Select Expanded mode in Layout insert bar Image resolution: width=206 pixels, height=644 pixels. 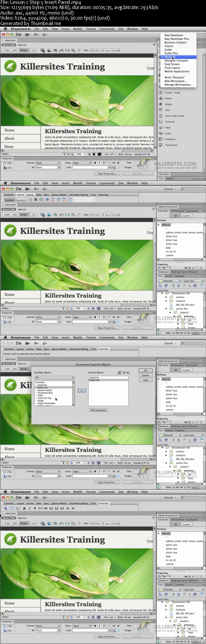(21, 200)
